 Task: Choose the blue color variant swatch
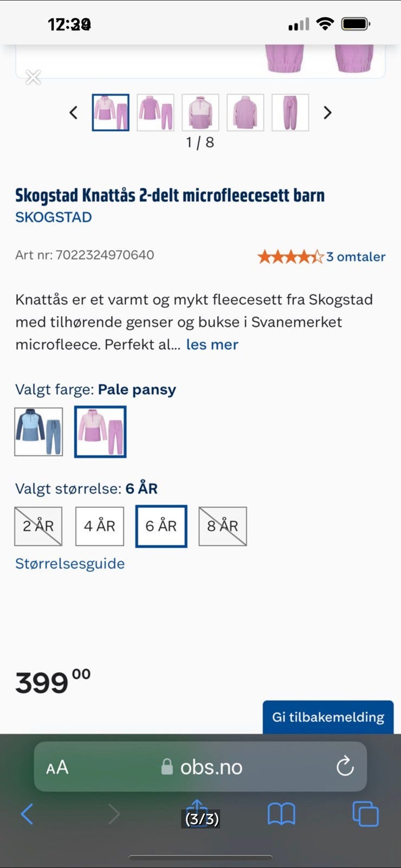pos(38,431)
